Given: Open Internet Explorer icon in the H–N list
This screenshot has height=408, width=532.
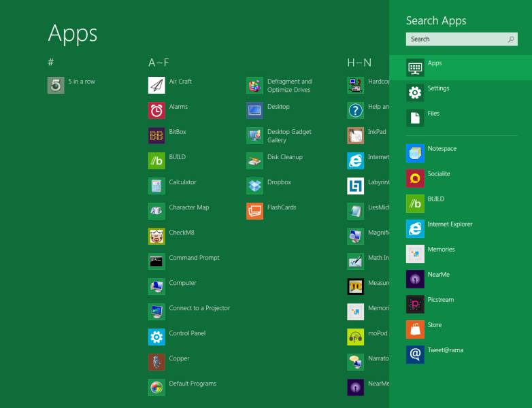Looking at the screenshot, I should coord(355,160).
